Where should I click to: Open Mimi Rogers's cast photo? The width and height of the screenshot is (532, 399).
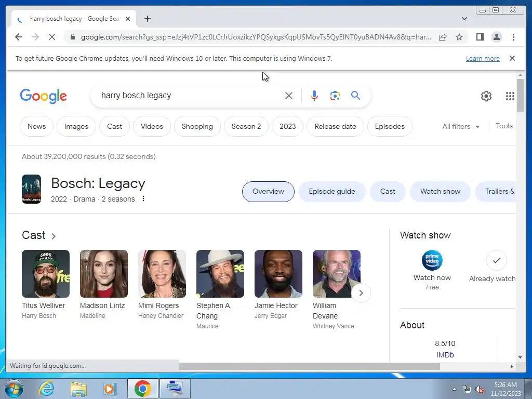tap(162, 274)
